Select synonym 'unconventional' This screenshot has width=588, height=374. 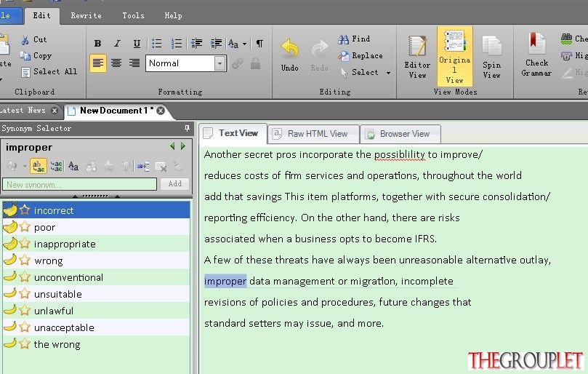point(96,277)
